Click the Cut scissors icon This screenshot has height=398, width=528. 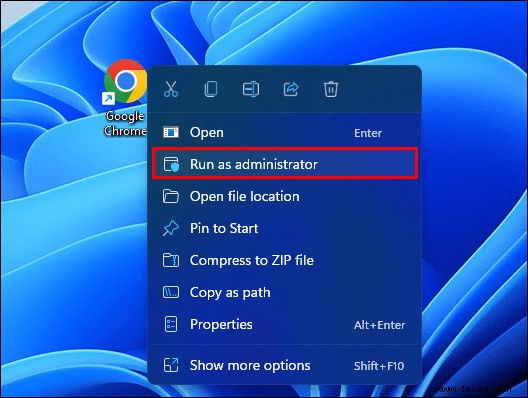coord(171,89)
